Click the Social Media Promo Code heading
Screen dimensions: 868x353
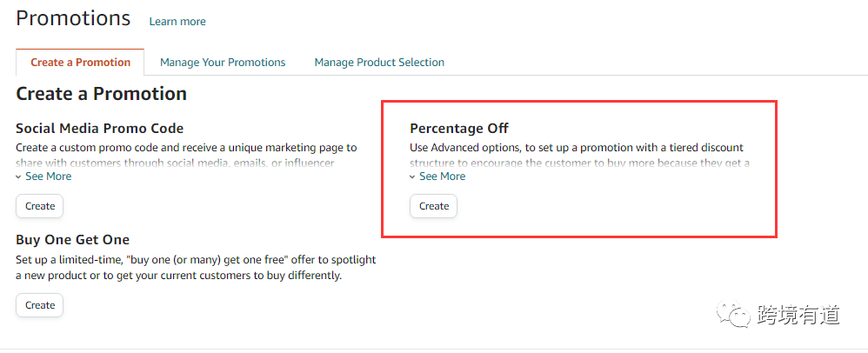(x=100, y=129)
